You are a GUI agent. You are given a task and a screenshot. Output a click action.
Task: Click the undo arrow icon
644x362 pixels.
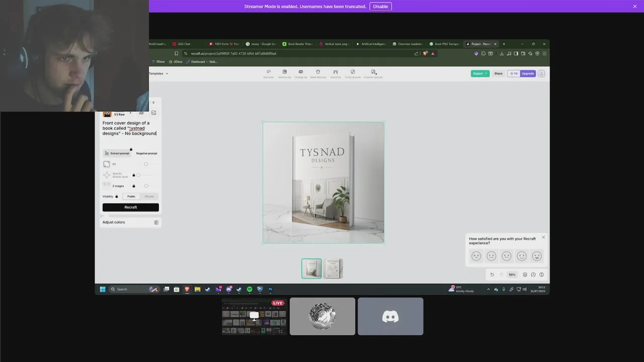pyautogui.click(x=492, y=275)
